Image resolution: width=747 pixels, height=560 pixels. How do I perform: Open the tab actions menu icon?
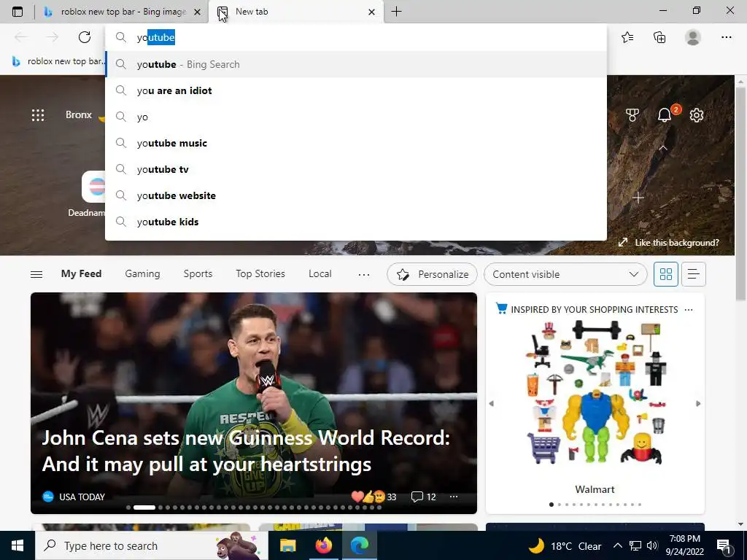coord(18,12)
